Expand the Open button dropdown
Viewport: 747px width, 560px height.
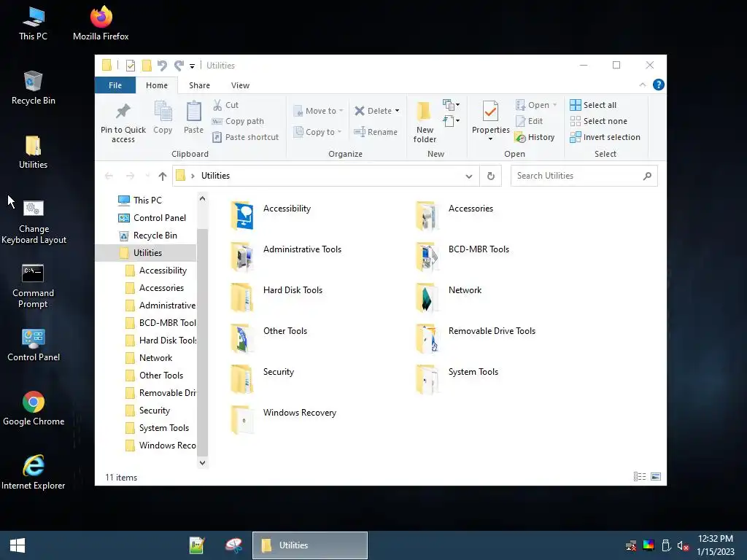click(x=555, y=105)
